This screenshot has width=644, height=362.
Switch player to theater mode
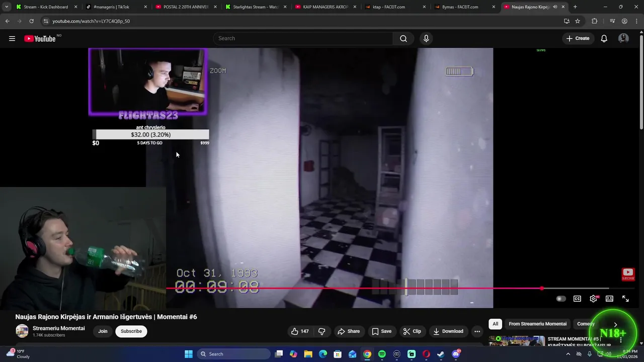tap(609, 299)
